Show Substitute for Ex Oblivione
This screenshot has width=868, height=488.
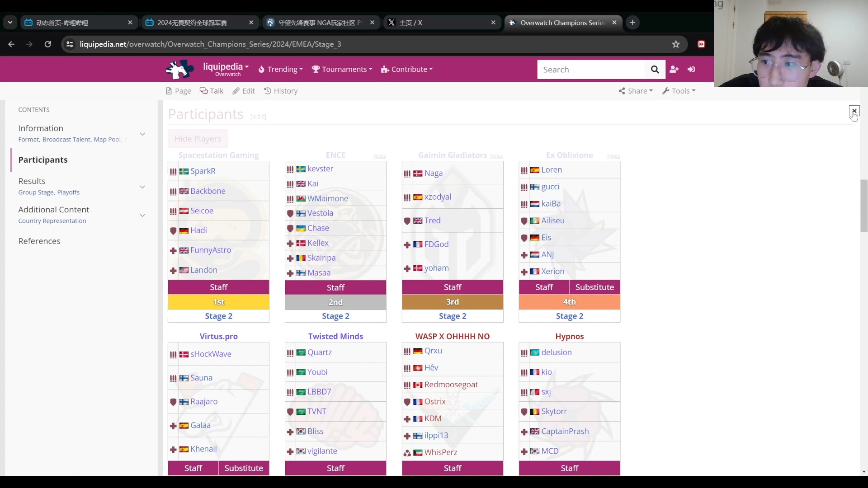pyautogui.click(x=594, y=287)
